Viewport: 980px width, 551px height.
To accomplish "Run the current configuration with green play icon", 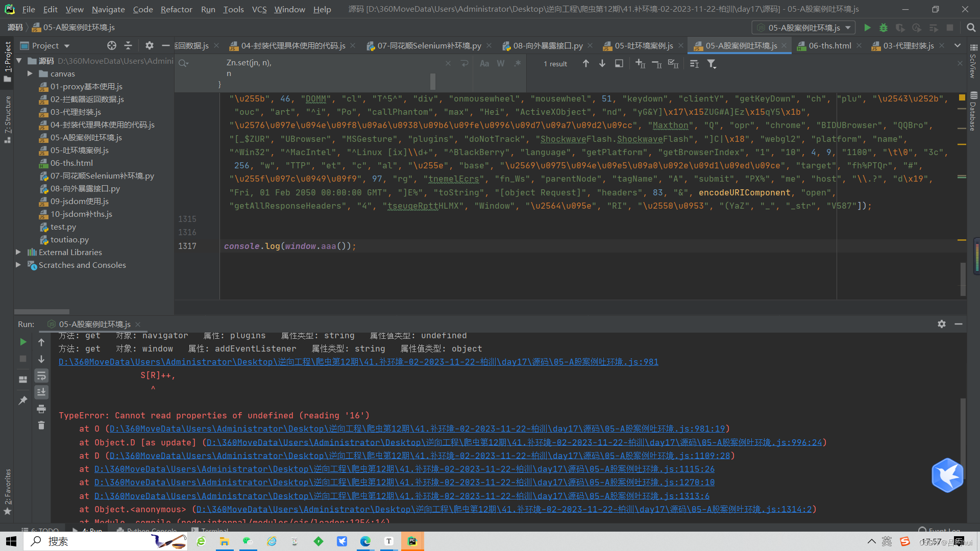I will tap(867, 28).
